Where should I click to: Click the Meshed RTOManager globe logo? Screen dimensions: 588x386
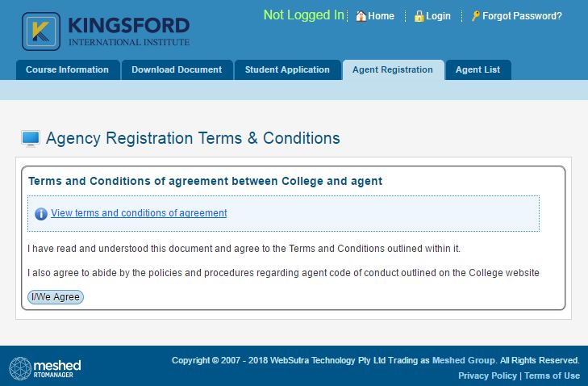coord(20,368)
